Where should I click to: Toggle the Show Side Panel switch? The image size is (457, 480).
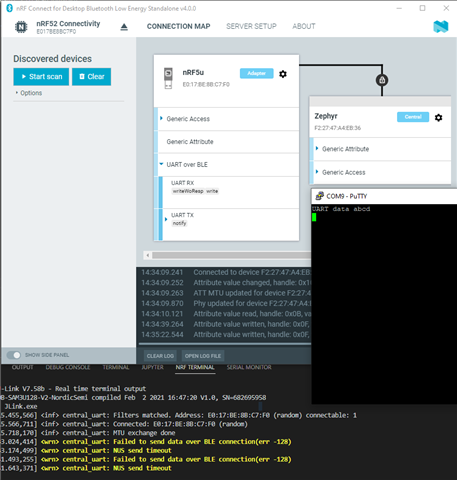14,355
